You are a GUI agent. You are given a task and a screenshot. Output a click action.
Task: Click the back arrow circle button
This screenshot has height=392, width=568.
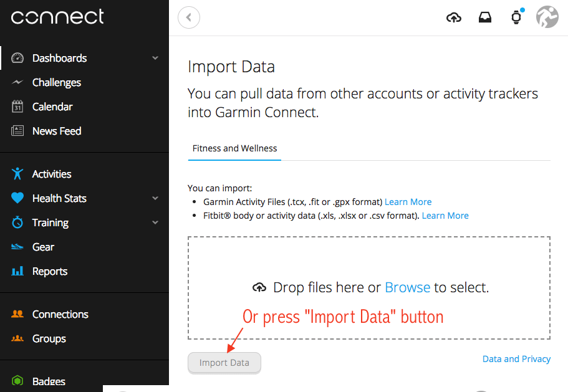189,17
